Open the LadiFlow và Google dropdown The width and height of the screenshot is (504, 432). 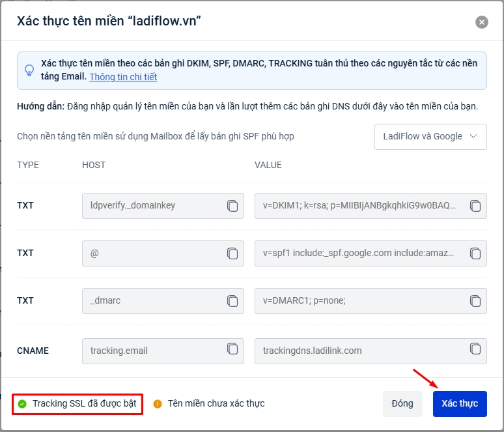tap(430, 137)
